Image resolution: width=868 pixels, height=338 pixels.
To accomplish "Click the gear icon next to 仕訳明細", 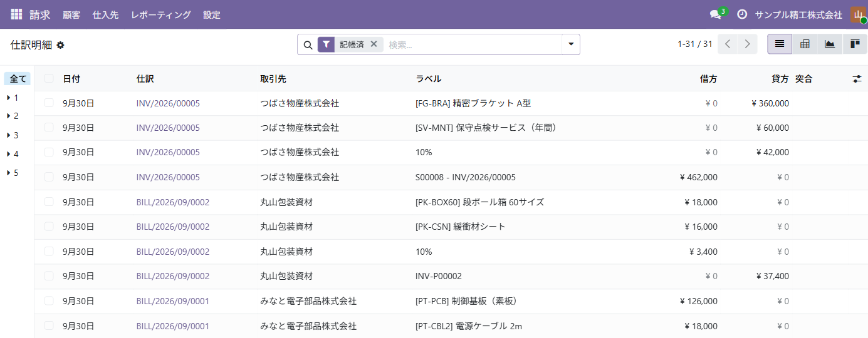I will pyautogui.click(x=60, y=45).
